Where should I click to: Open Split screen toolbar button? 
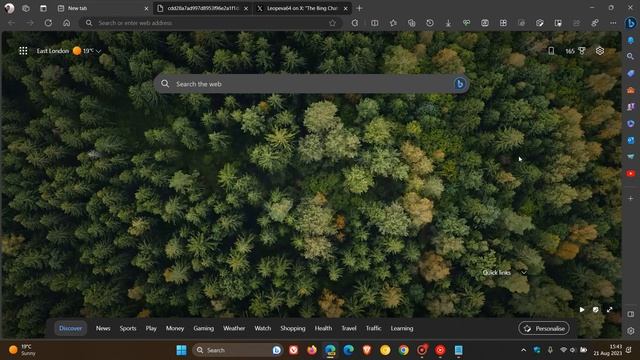(375, 23)
